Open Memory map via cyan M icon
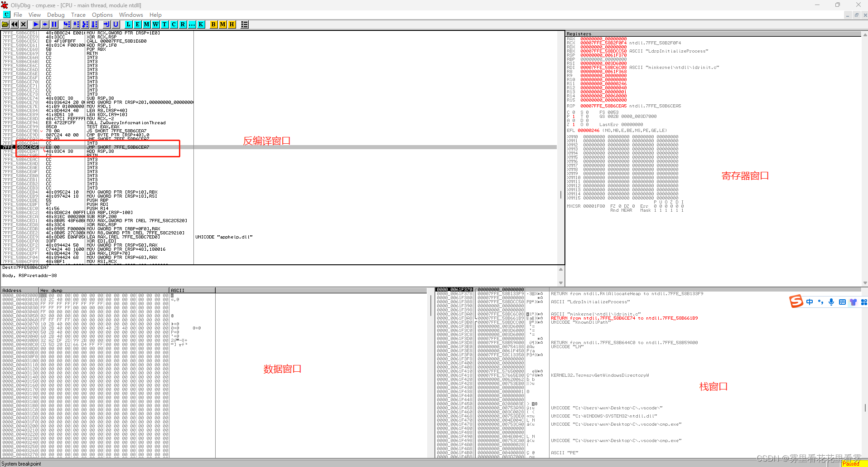The image size is (868, 467). point(147,24)
